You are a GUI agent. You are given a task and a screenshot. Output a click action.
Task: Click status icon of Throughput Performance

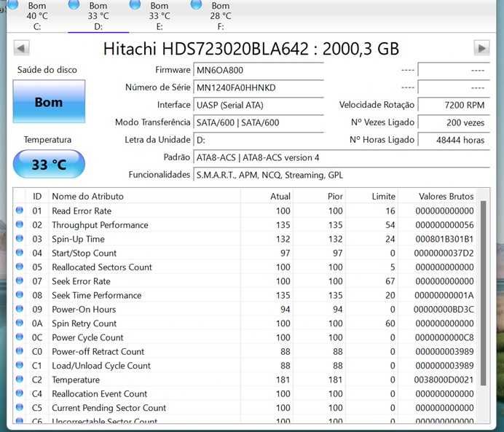click(19, 224)
